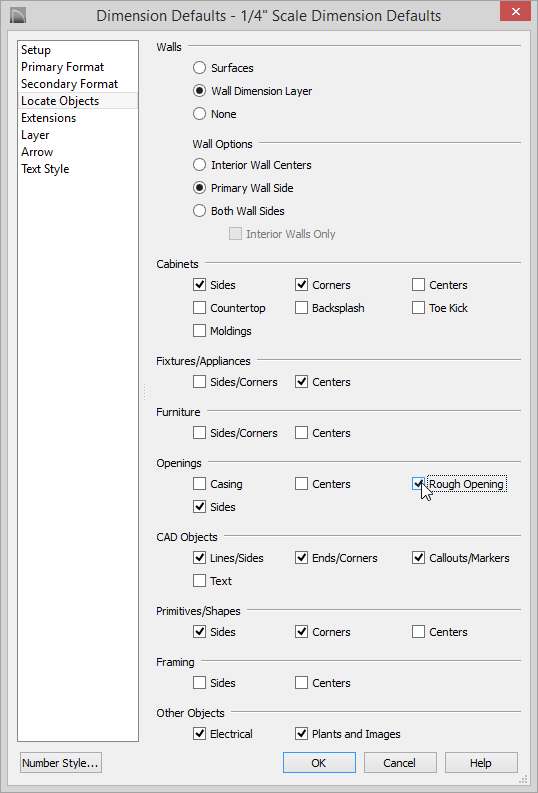
Task: Click the Number Style button
Action: click(61, 763)
